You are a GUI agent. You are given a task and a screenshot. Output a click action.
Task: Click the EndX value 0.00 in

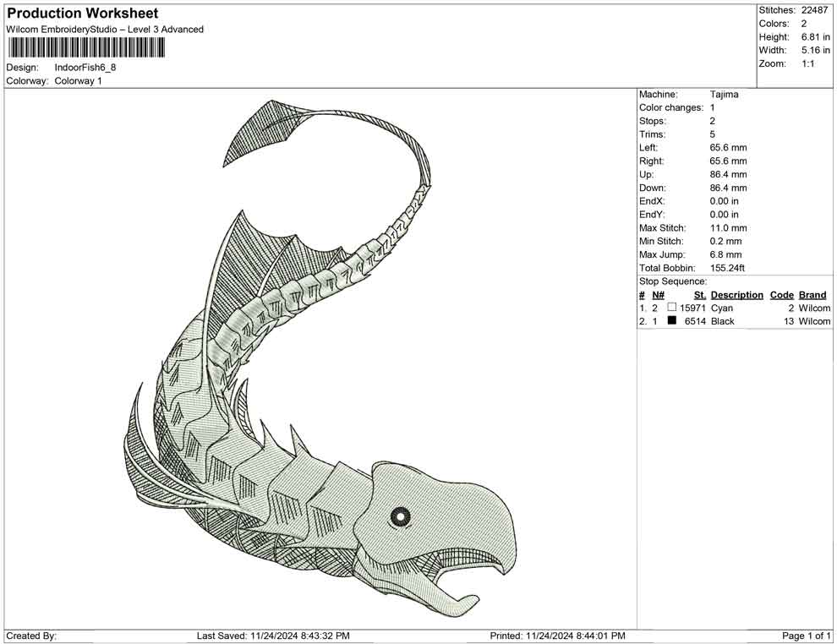[725, 201]
